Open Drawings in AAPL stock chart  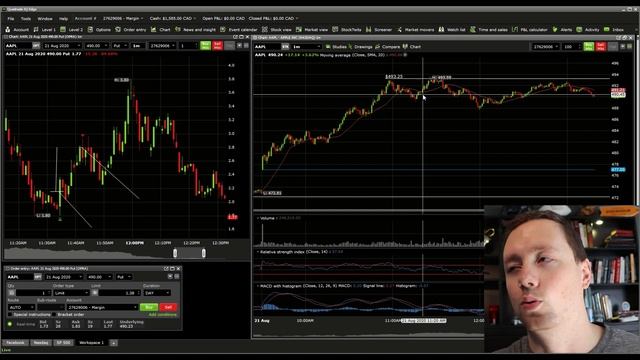coord(360,47)
